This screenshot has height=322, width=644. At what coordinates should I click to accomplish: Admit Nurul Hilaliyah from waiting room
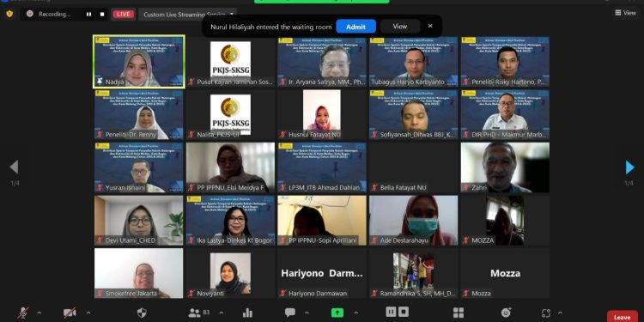pos(355,27)
